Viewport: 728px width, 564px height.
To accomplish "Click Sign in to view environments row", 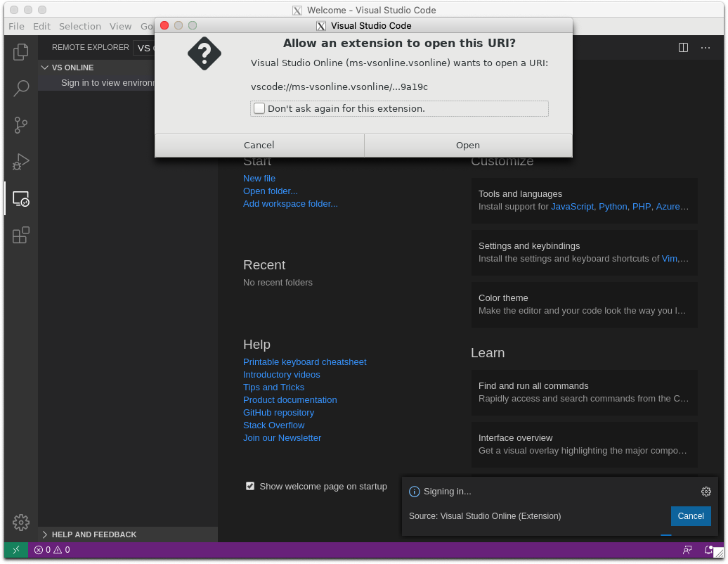I will (96, 83).
